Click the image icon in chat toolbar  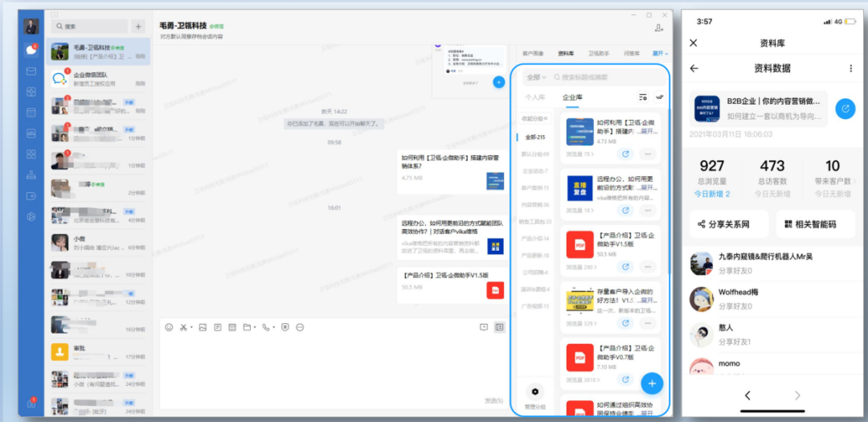(203, 327)
